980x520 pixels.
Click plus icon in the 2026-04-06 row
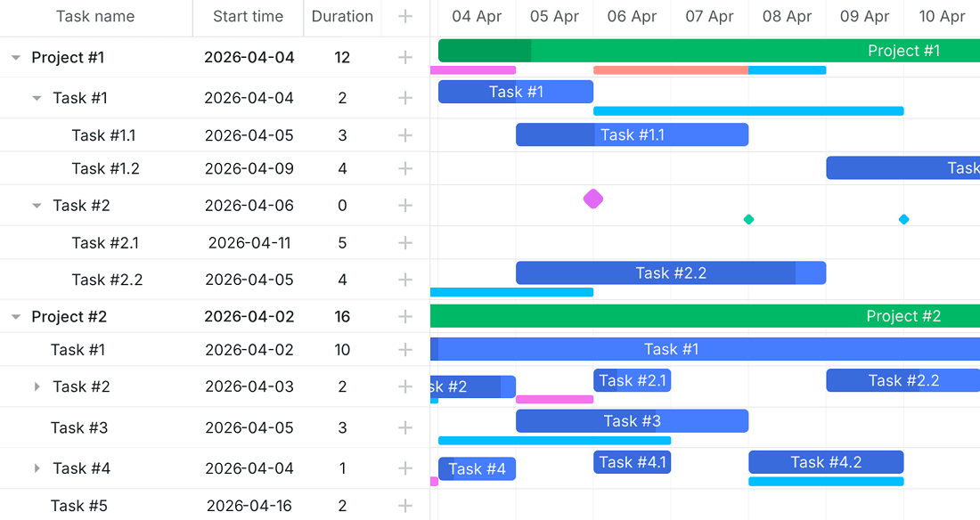405,206
